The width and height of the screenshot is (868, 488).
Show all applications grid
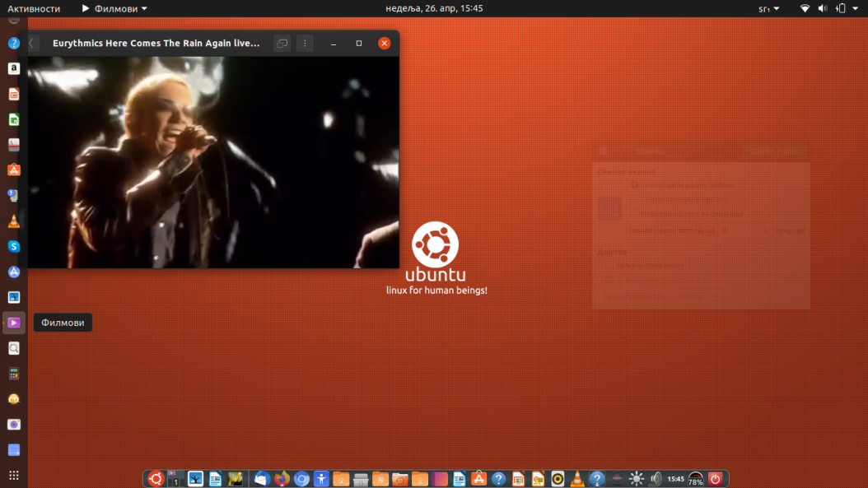(14, 476)
